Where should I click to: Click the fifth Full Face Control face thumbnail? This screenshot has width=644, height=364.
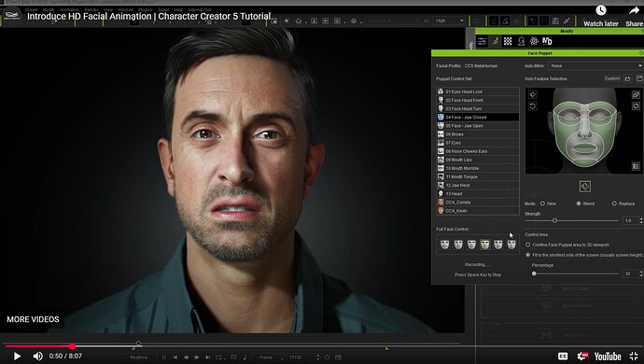click(x=498, y=245)
